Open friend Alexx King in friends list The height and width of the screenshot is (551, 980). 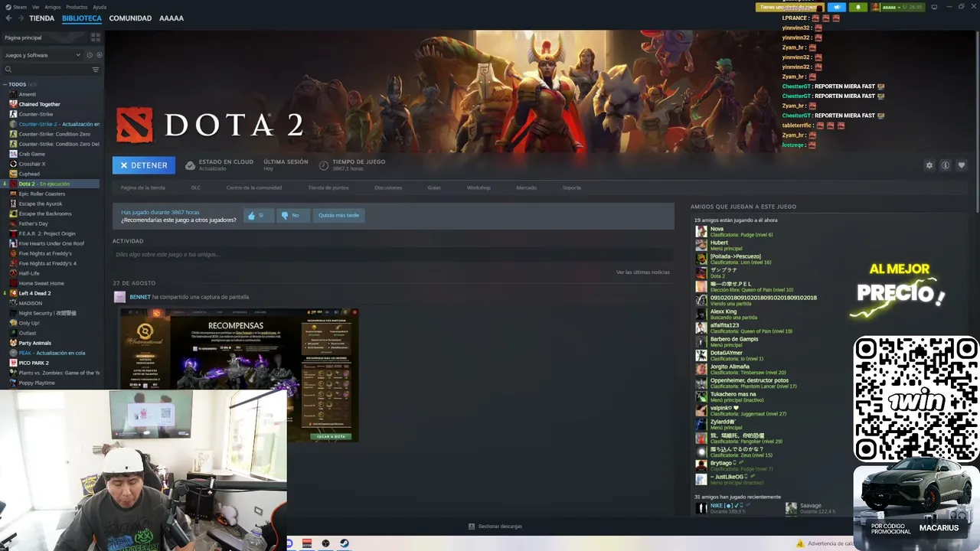tap(724, 311)
